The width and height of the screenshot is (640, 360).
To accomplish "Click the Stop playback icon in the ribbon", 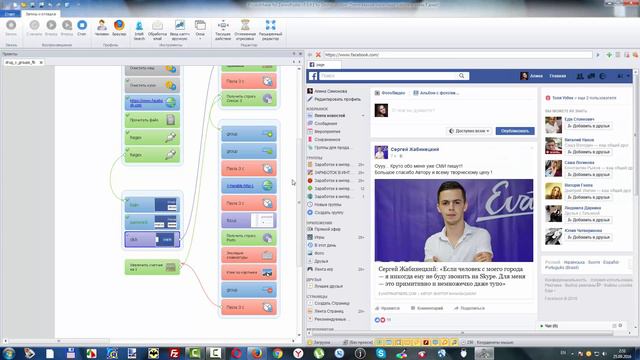I will tap(82, 25).
